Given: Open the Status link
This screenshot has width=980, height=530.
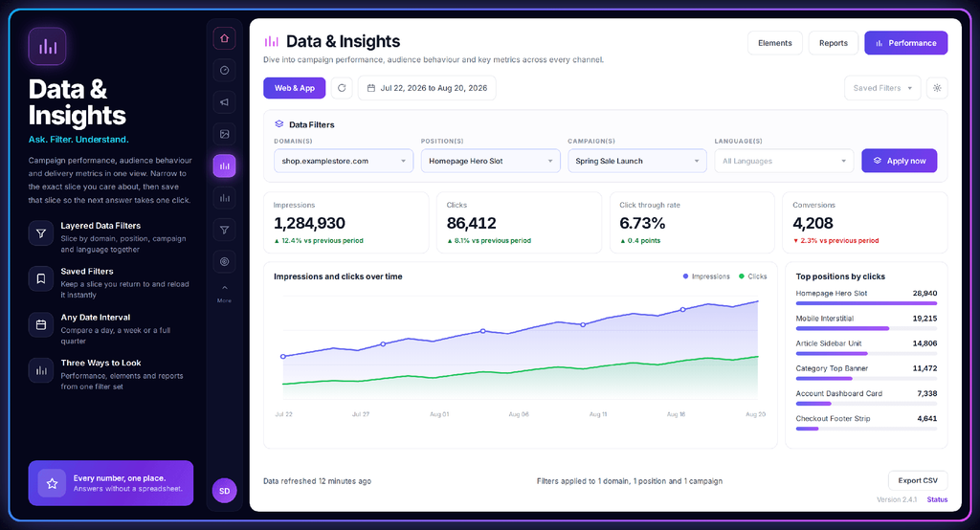Looking at the screenshot, I should (937, 499).
